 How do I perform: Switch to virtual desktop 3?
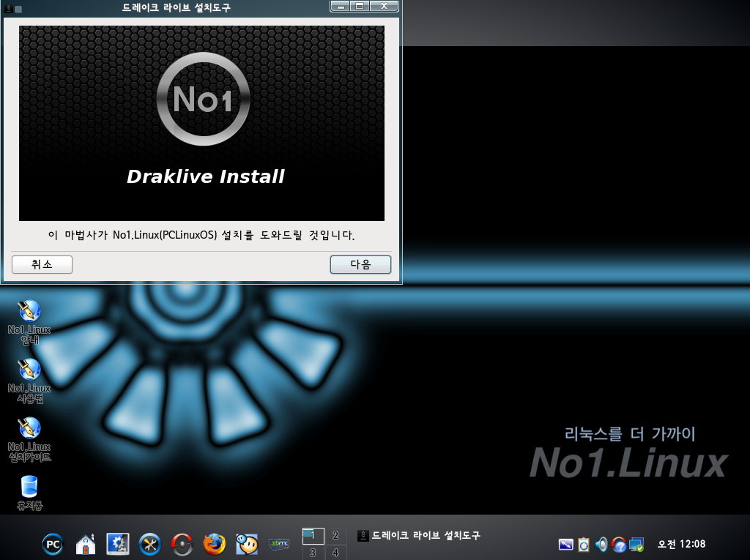313,553
